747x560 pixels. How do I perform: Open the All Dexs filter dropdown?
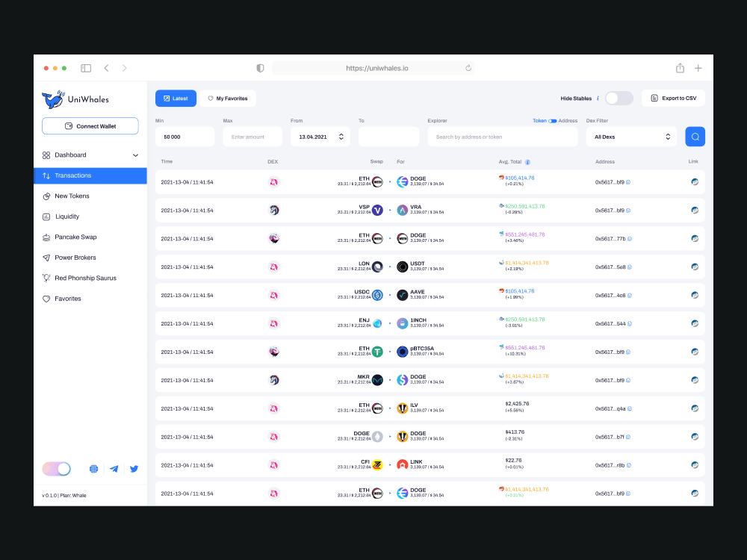(x=631, y=137)
